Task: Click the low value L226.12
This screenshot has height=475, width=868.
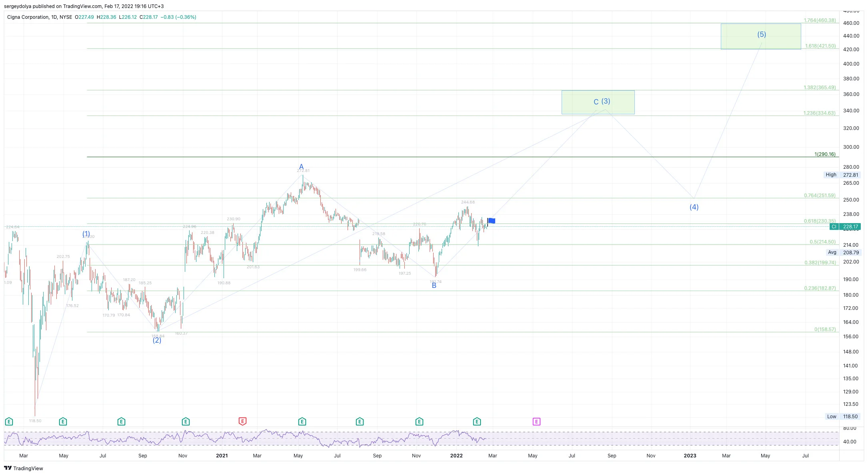Action: point(128,17)
